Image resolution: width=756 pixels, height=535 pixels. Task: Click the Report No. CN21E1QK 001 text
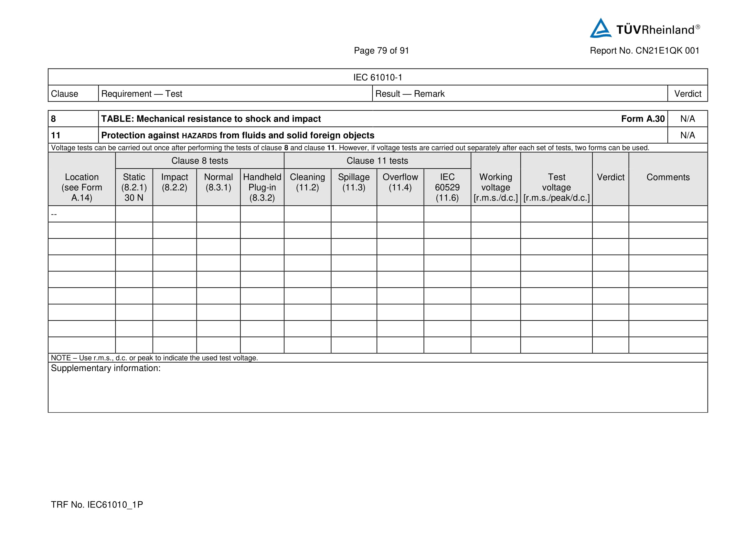(x=644, y=50)
